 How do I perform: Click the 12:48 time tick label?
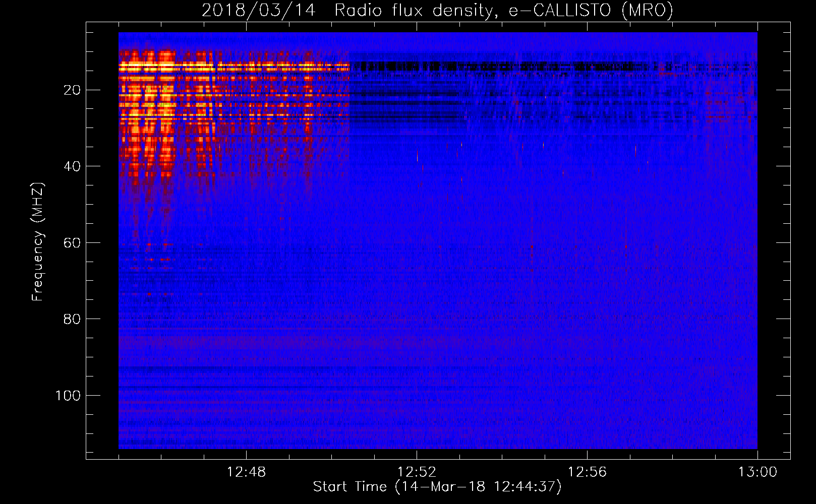click(x=246, y=472)
